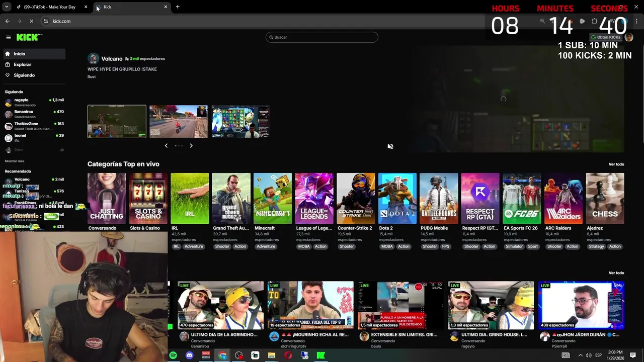Image resolution: width=644 pixels, height=362 pixels.
Task: Open the EA Sports FC 26 category
Action: tap(522, 199)
